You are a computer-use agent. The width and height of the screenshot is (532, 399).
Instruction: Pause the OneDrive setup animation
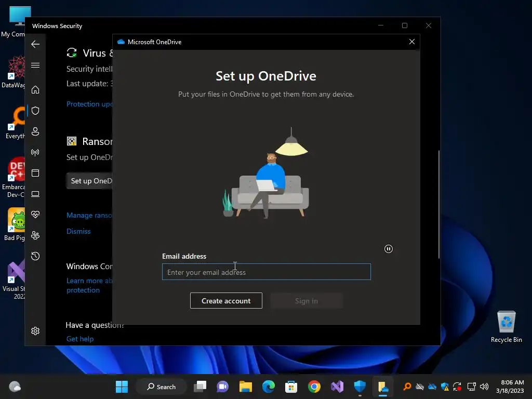coord(389,249)
